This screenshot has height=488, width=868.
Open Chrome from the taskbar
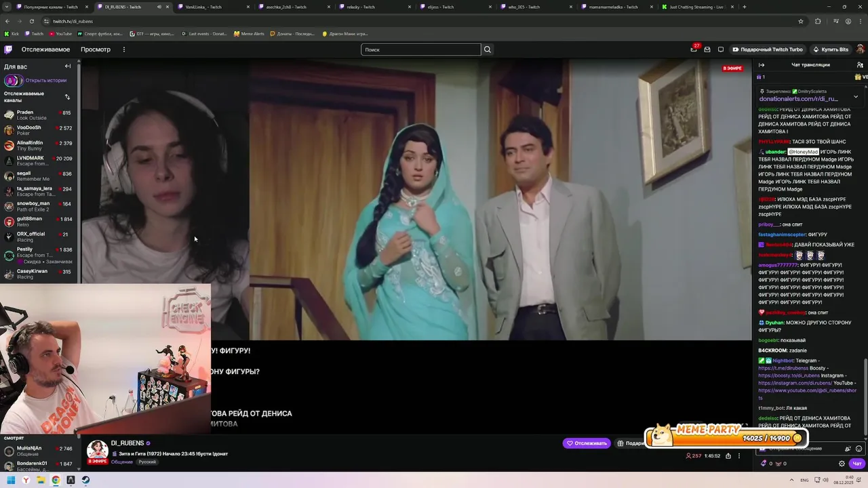pyautogui.click(x=56, y=480)
